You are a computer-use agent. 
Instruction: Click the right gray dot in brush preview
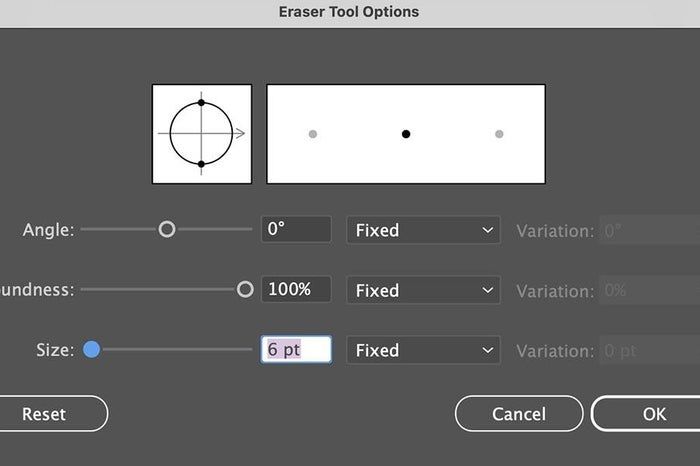pos(499,134)
